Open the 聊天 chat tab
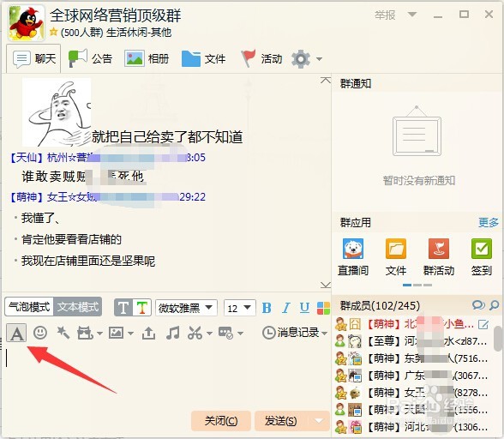This screenshot has height=439, width=504. (33, 59)
